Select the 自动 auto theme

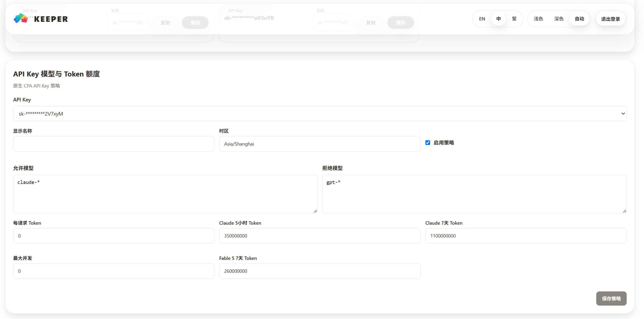[579, 19]
